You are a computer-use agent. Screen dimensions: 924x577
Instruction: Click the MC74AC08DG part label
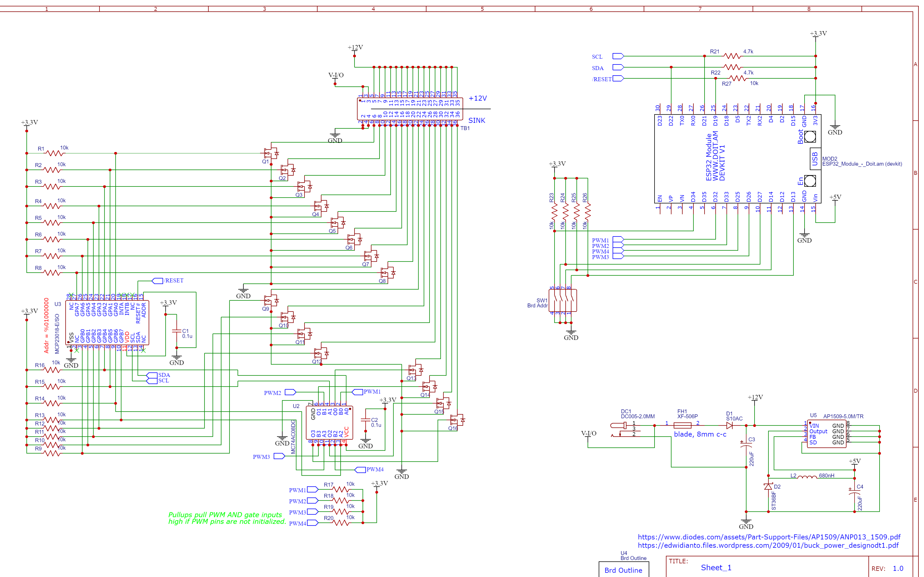point(293,437)
